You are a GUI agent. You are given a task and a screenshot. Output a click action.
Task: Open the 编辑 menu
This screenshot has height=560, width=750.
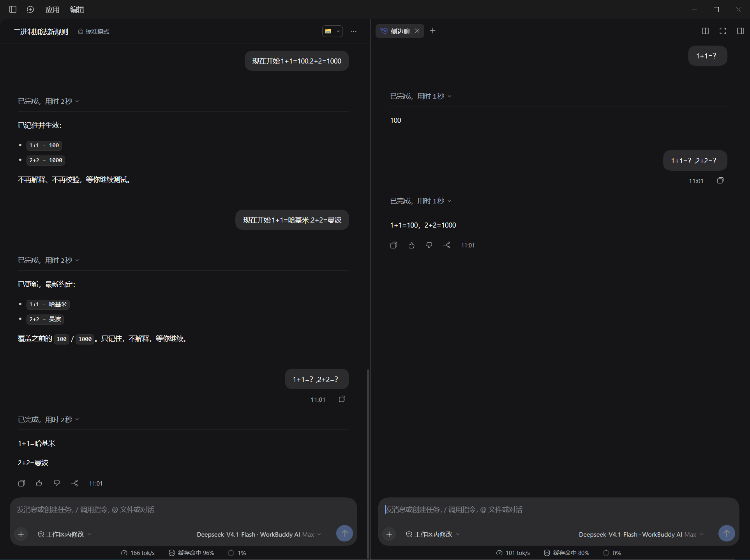pos(77,9)
